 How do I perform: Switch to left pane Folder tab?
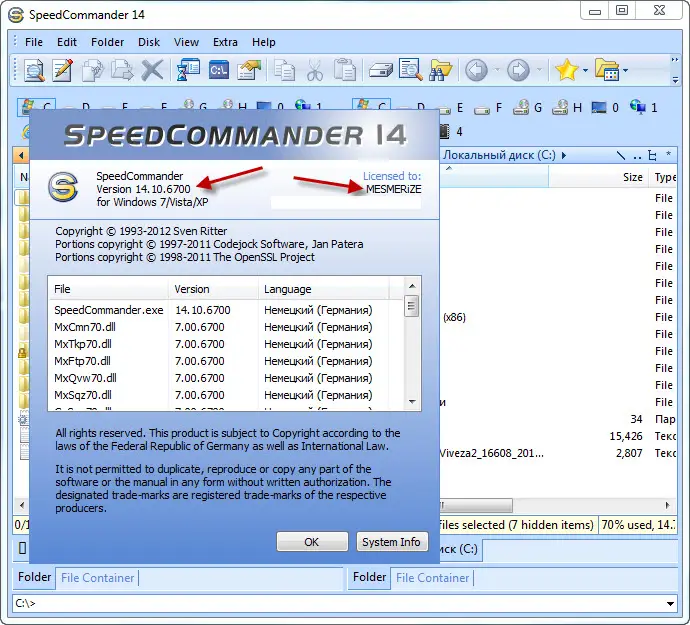pos(34,577)
